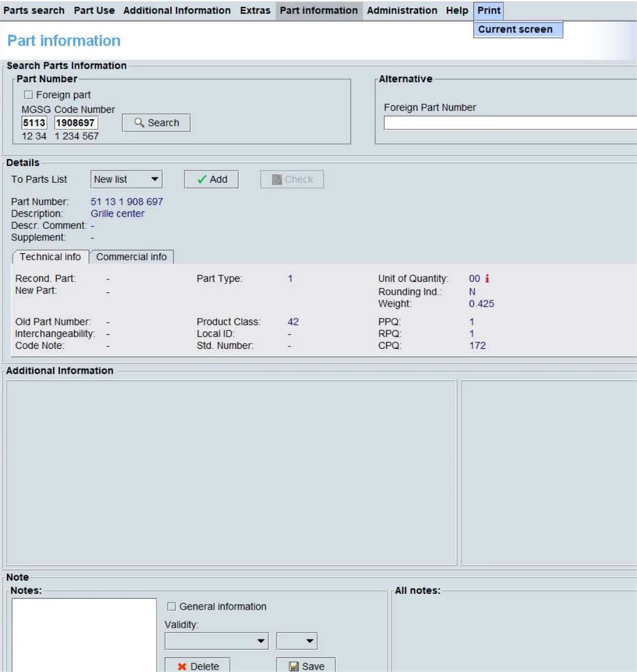
Task: Open the Parts search menu
Action: point(34,10)
